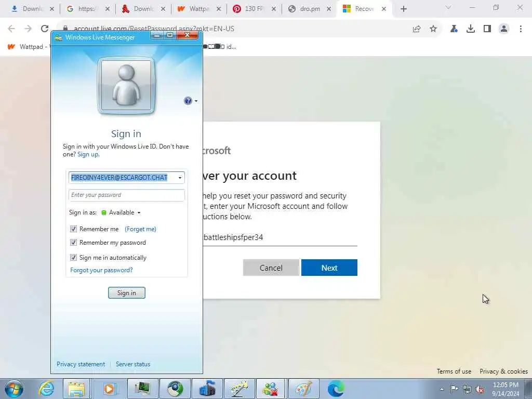
Task: Close the dro.pm tab
Action: coord(329,9)
